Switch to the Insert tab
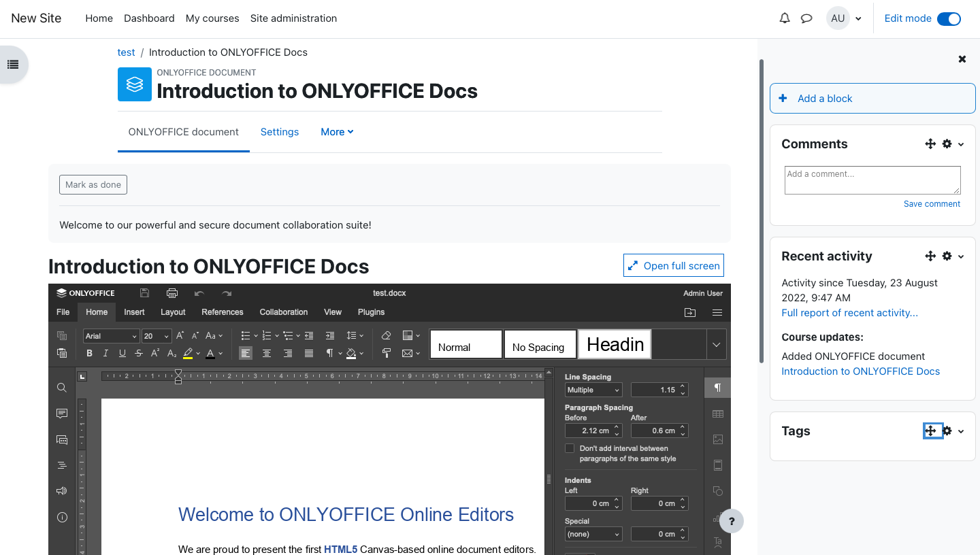This screenshot has width=980, height=555. click(x=134, y=312)
